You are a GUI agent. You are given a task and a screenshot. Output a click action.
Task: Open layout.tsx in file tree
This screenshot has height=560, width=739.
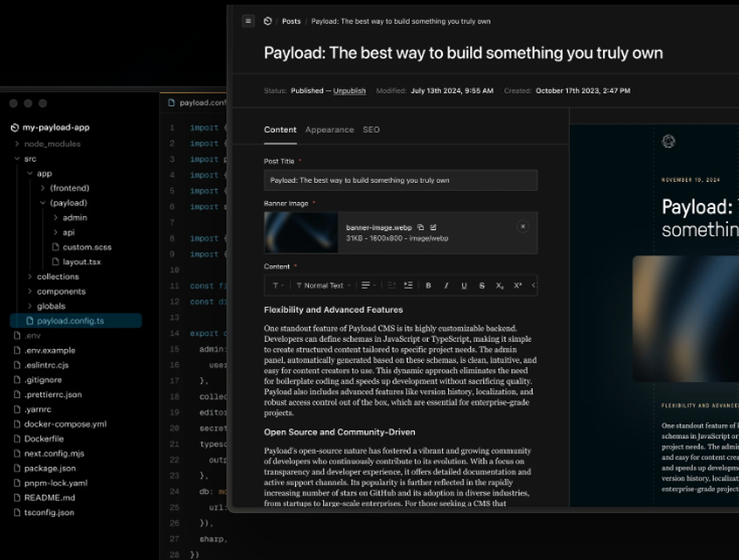pyautogui.click(x=76, y=262)
